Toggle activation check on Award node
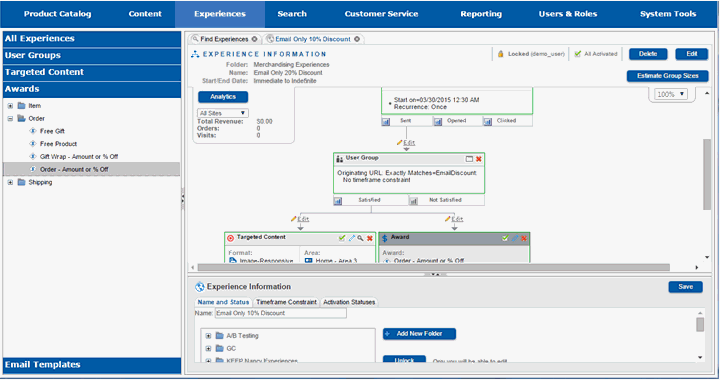This screenshot has width=720, height=380. (x=505, y=238)
